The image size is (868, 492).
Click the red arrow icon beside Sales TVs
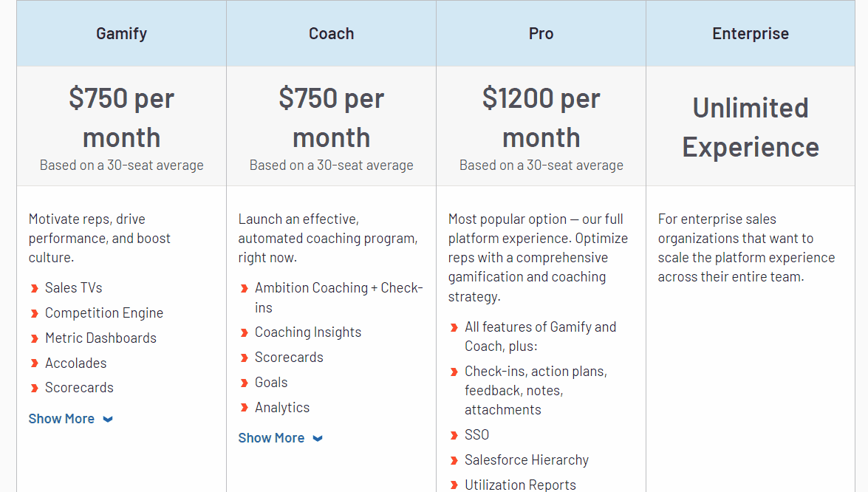(x=34, y=288)
